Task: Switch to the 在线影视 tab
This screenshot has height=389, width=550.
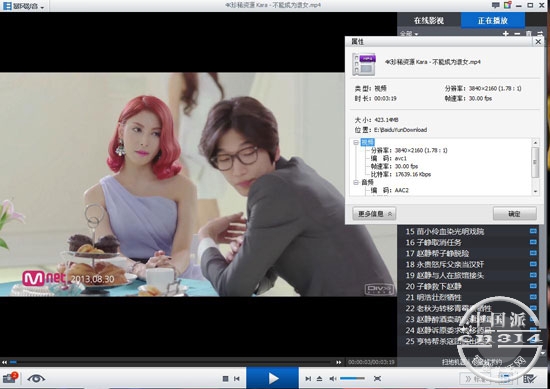Action: (x=429, y=20)
